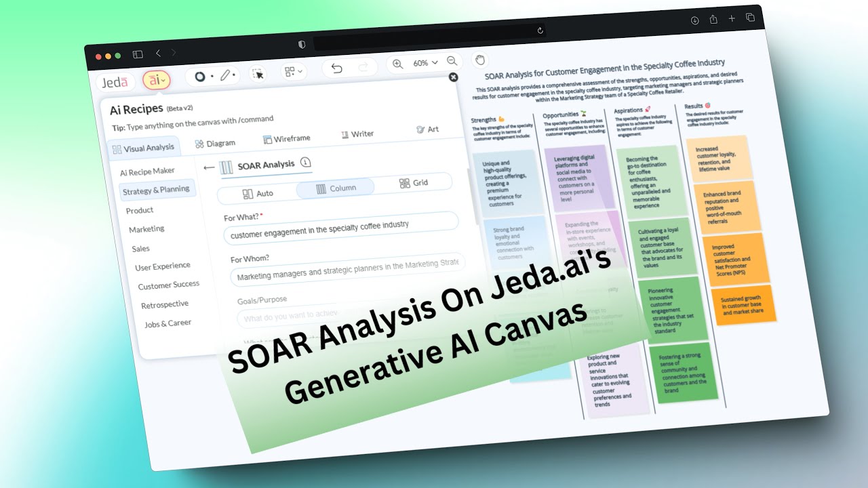868x488 pixels.
Task: Open the 60% zoom level dropdown
Action: pos(426,62)
